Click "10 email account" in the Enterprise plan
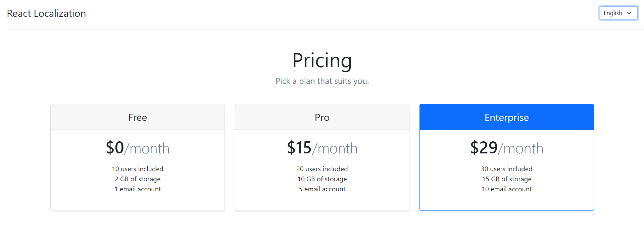This screenshot has height=238, width=644. tap(506, 189)
